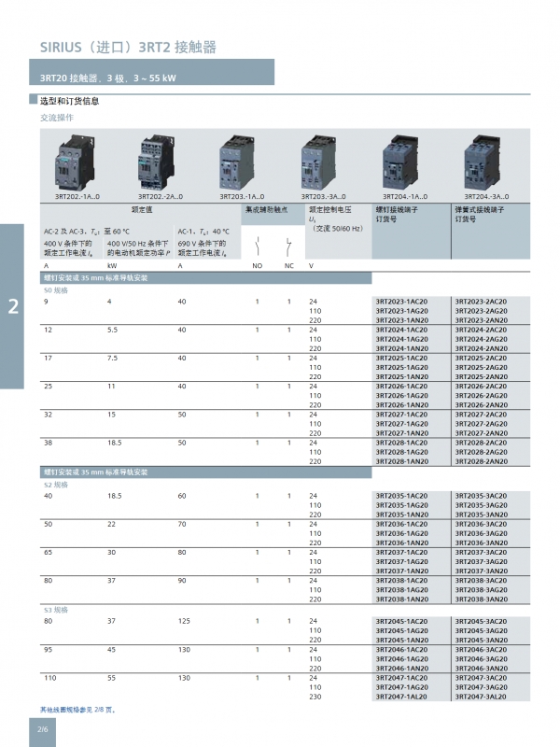
Task: Select order number 3RT2037-1AG20
Action: (x=402, y=562)
